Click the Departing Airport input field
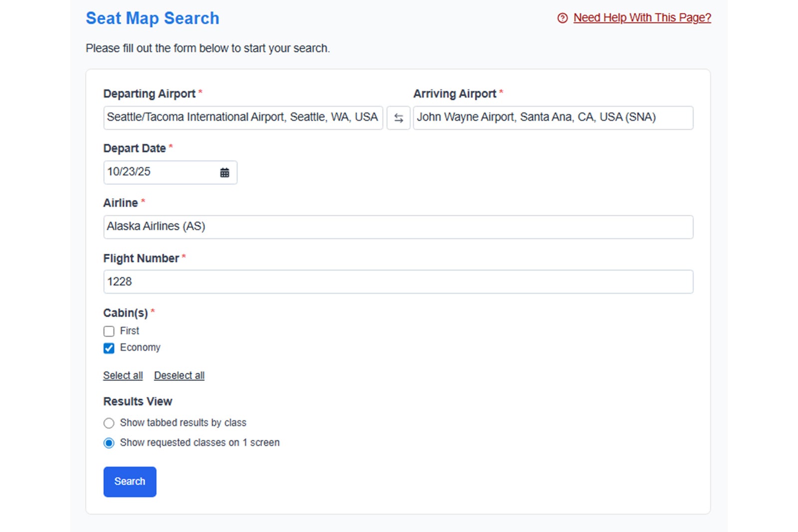This screenshot has height=532, width=798. tap(243, 118)
